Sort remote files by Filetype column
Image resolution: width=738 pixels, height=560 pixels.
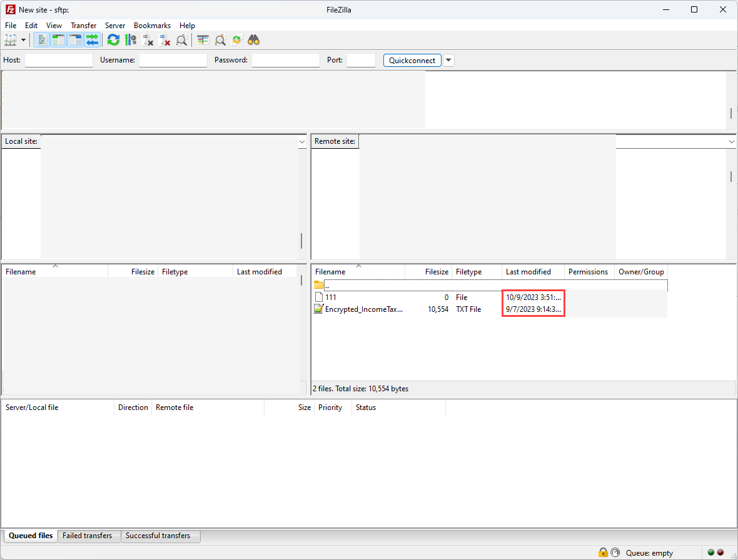tap(477, 271)
